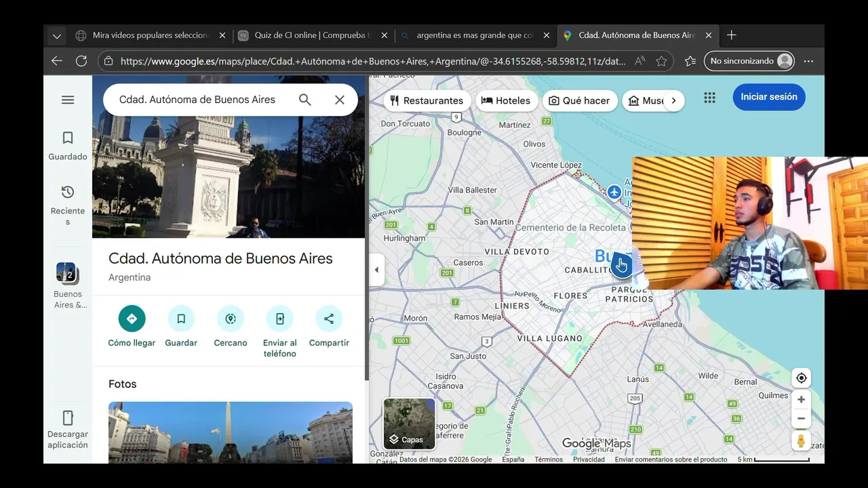
Task: Collapse the side panel with the arrow
Action: click(x=376, y=270)
